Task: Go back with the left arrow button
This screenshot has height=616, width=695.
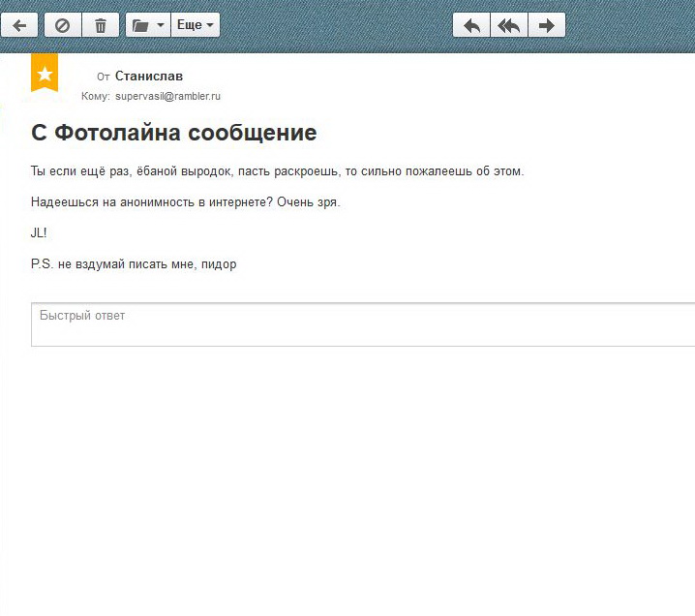Action: pos(19,25)
